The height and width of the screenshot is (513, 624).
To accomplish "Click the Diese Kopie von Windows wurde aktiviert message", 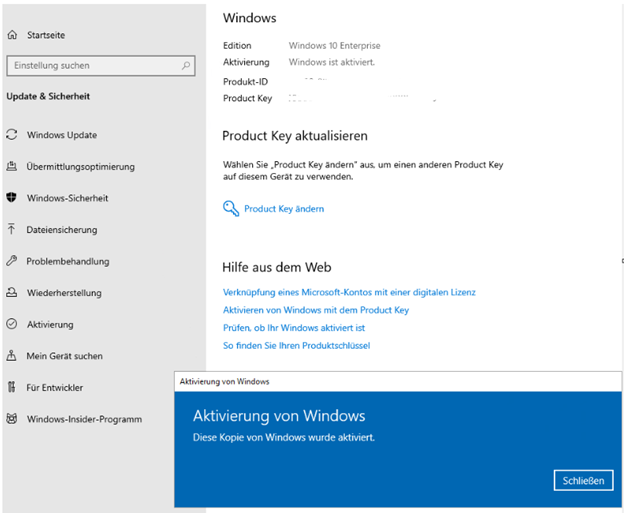I will [x=284, y=437].
